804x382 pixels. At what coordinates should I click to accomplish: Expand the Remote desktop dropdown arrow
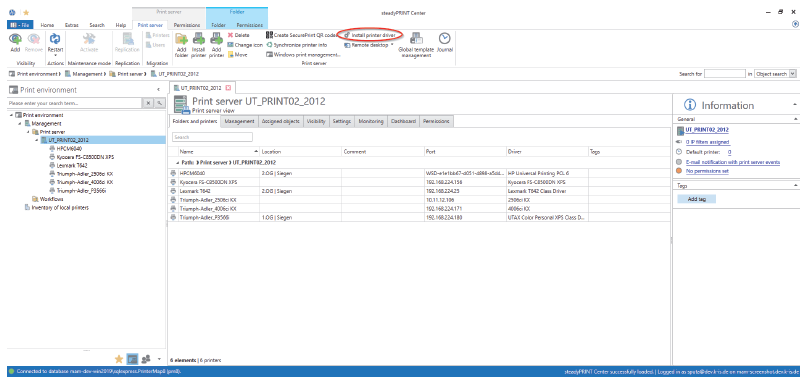392,45
